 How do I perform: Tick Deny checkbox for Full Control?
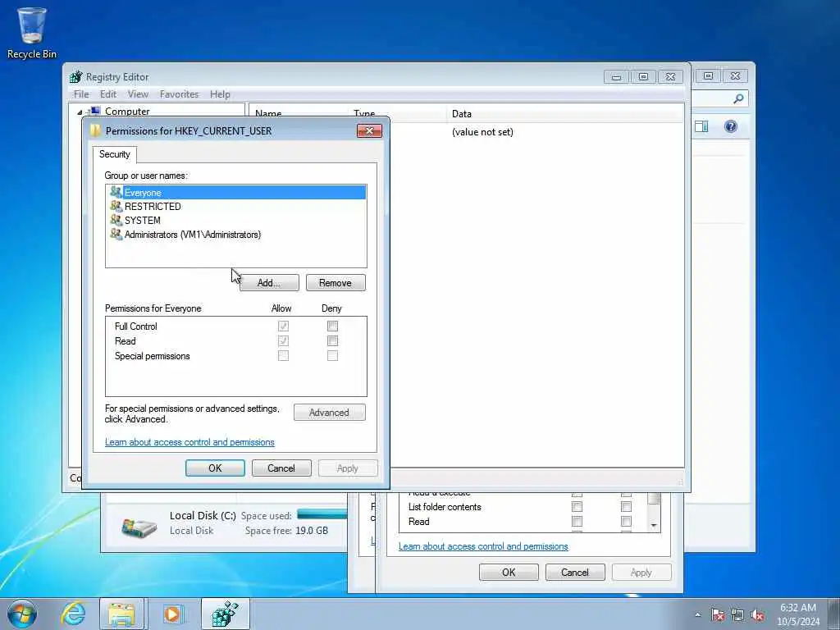click(332, 326)
